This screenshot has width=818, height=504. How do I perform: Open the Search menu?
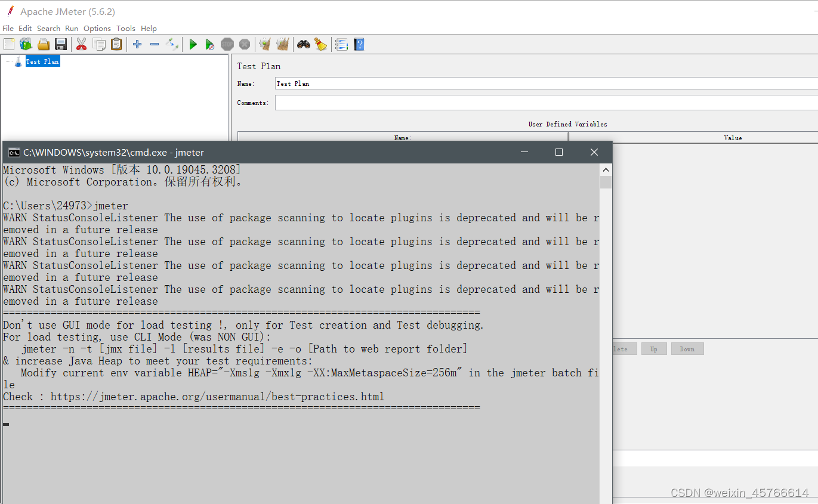[48, 28]
